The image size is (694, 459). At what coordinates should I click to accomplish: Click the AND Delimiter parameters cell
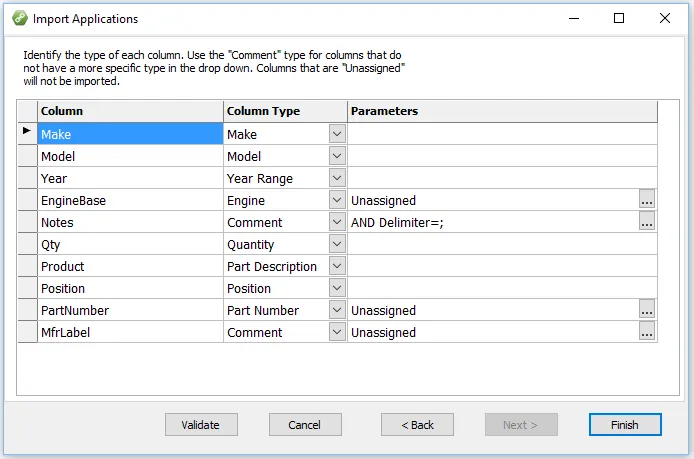point(492,223)
